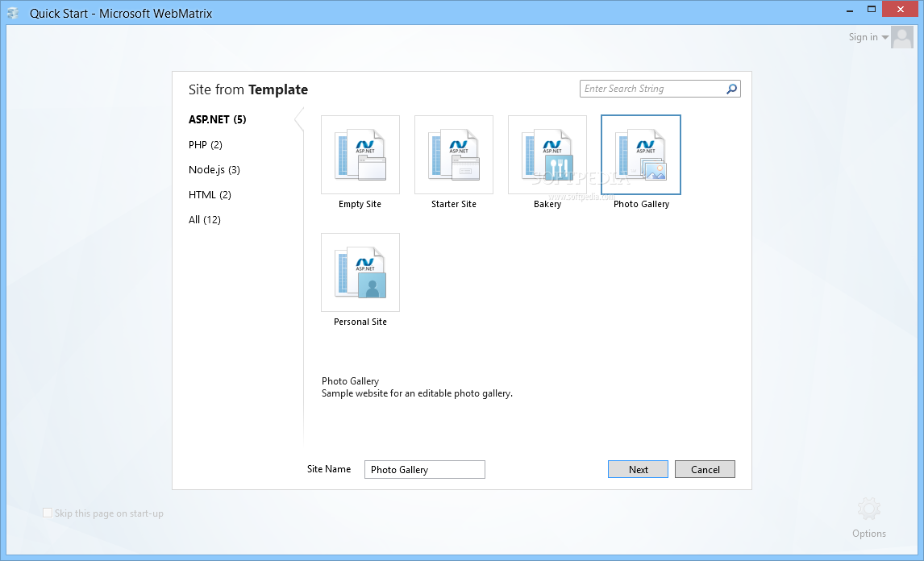Click the Next button
Image resolution: width=924 pixels, height=561 pixels.
639,470
